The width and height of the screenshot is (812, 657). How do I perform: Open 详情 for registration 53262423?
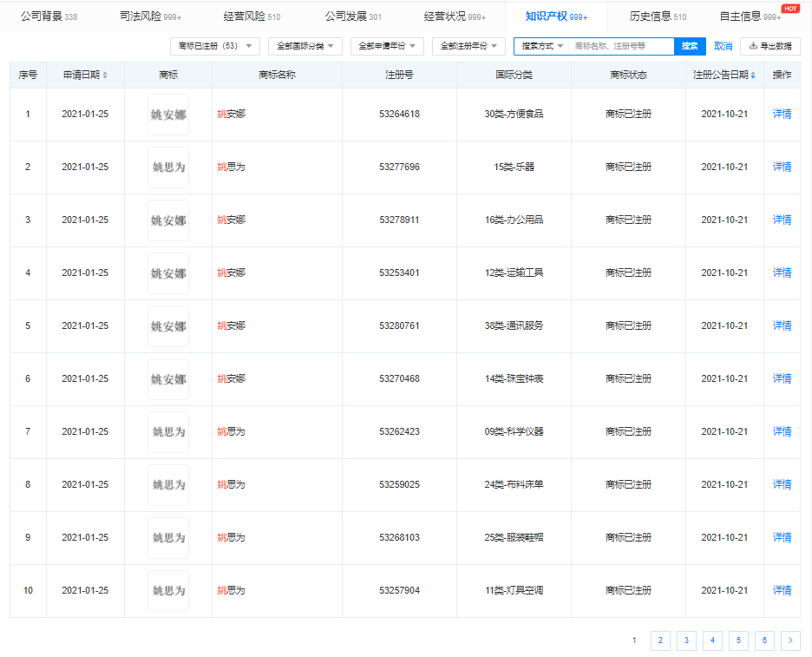point(782,431)
